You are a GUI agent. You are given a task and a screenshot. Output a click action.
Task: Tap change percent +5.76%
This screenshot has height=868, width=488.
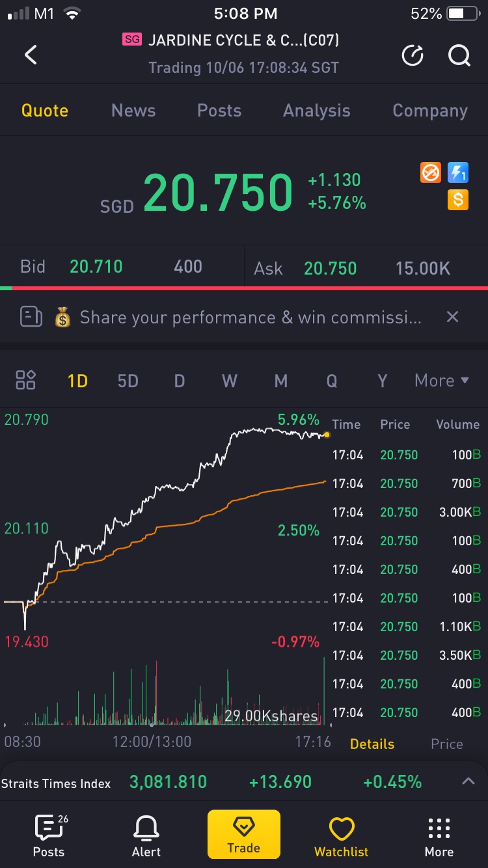337,203
